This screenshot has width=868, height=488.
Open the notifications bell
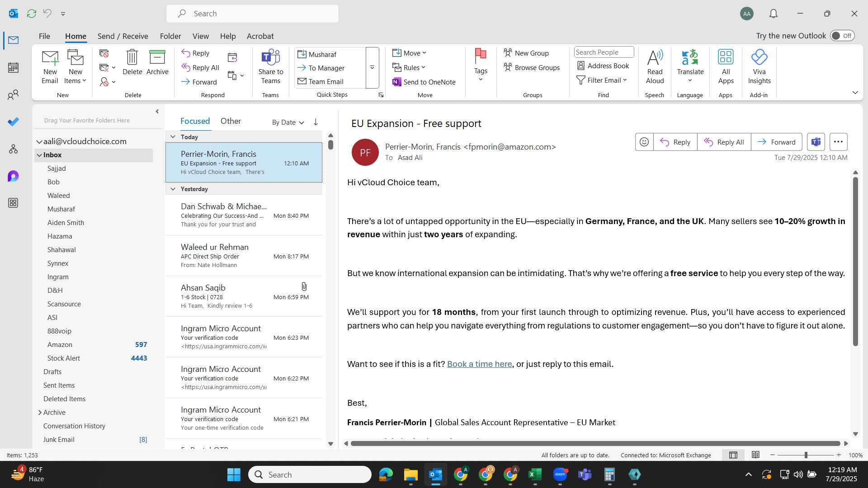tap(774, 14)
